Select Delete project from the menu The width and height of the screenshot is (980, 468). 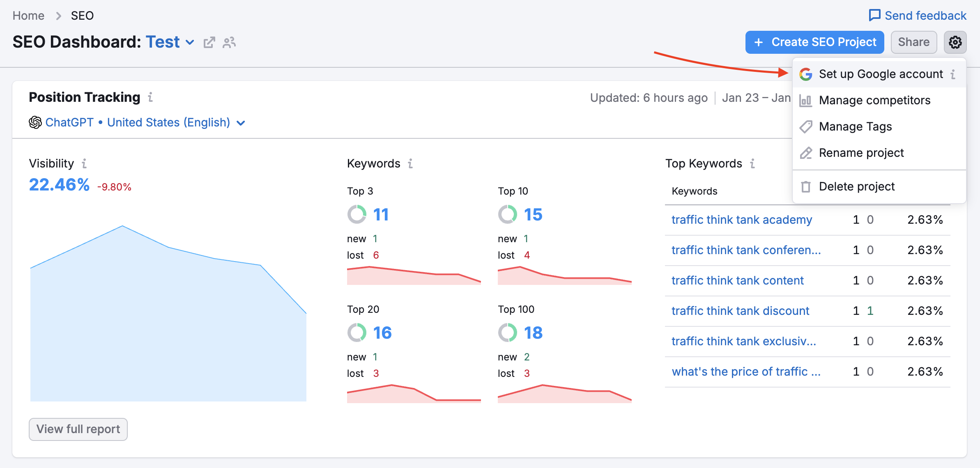point(857,186)
